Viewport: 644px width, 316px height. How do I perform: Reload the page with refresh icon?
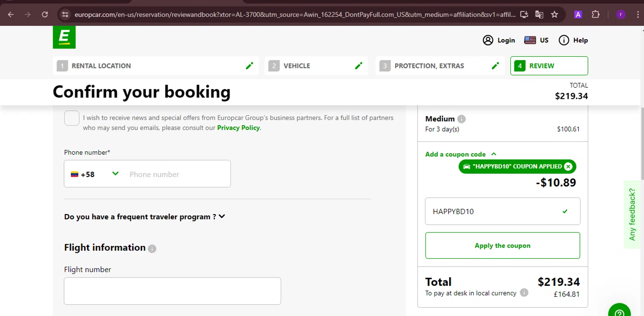[45, 14]
